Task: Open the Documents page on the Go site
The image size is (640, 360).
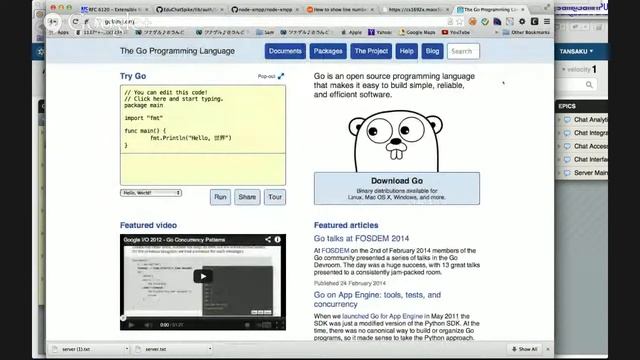Action: click(285, 51)
